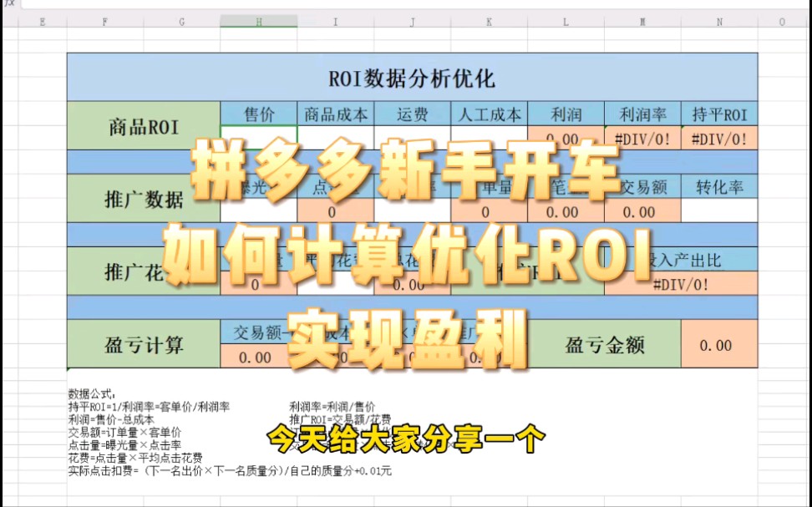Viewport: 812px width, 507px height.
Task: Select column I header
Action: [336, 22]
